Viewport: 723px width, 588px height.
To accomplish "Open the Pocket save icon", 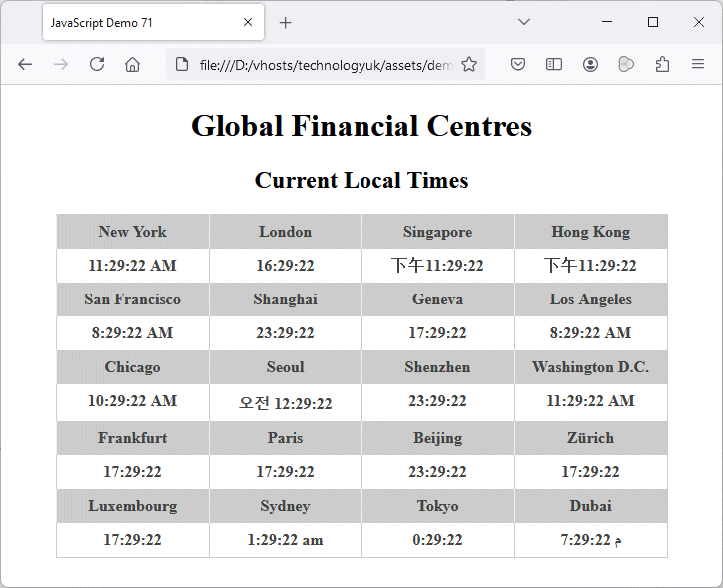I will point(518,64).
